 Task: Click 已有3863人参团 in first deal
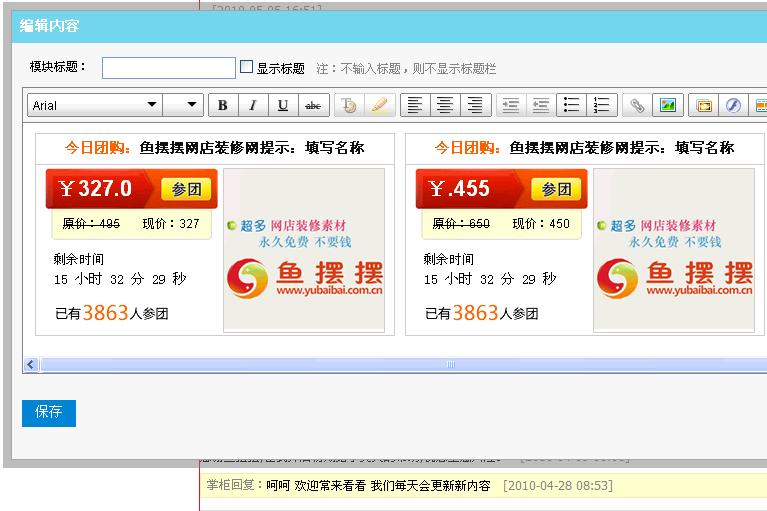click(x=112, y=313)
